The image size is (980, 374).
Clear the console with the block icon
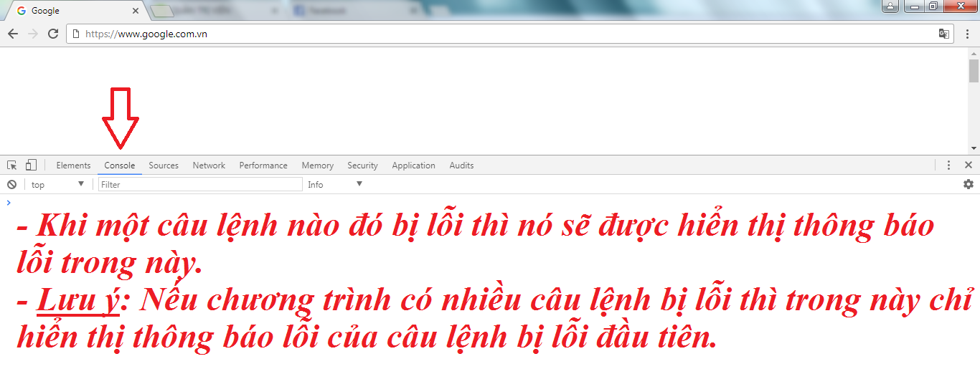(11, 185)
